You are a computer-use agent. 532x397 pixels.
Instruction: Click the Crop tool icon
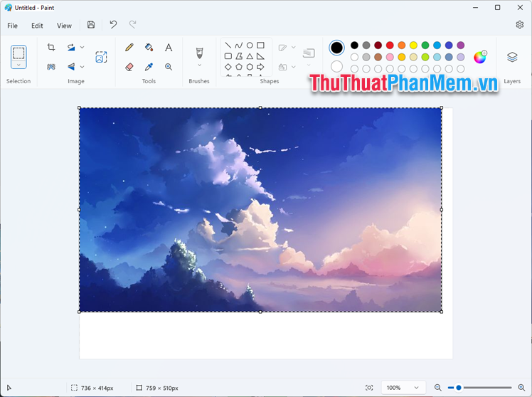coord(51,47)
